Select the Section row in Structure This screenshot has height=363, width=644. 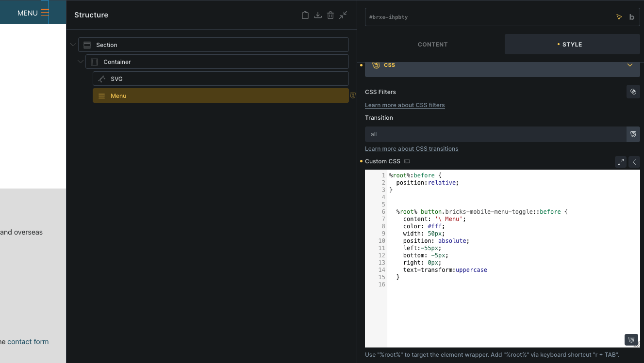coord(214,45)
